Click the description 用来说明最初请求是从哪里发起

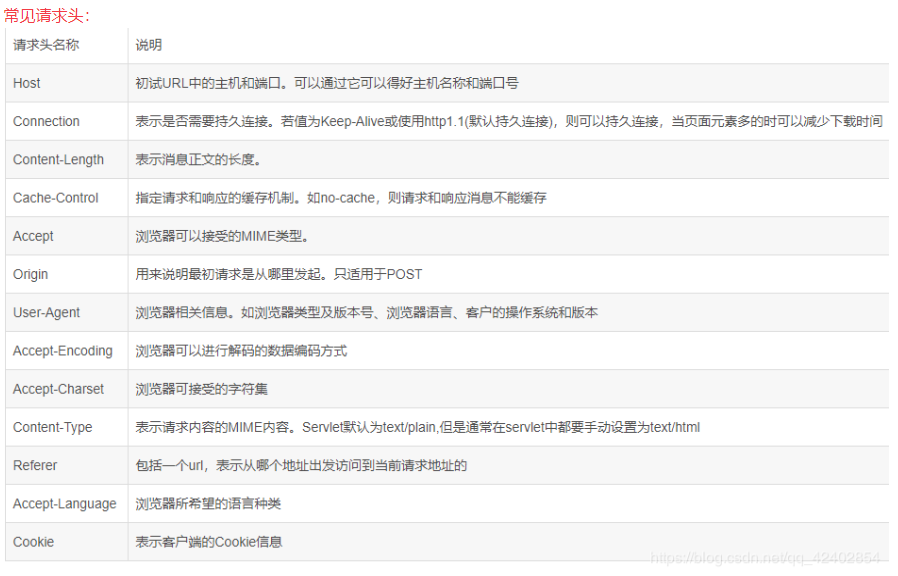[x=278, y=274]
